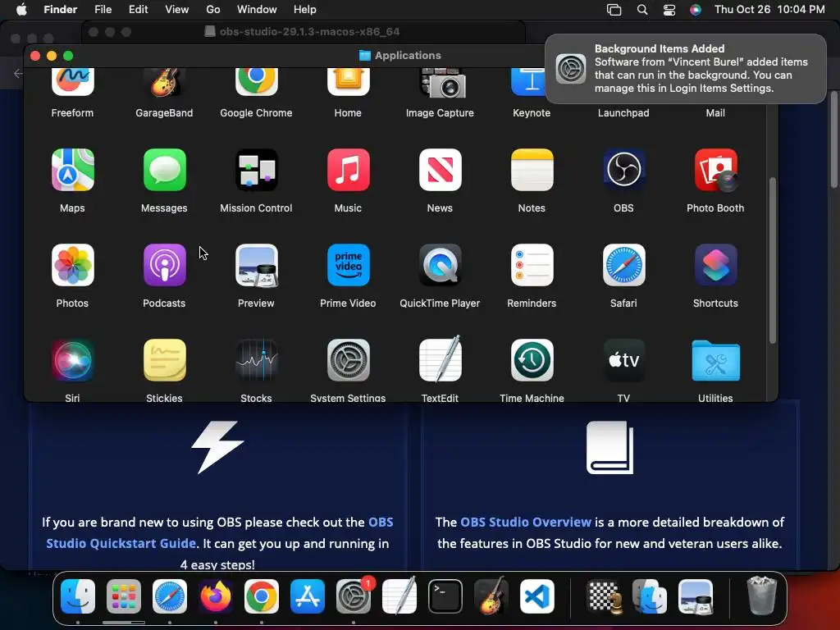Open the Go menu
This screenshot has height=630, width=840.
point(213,10)
